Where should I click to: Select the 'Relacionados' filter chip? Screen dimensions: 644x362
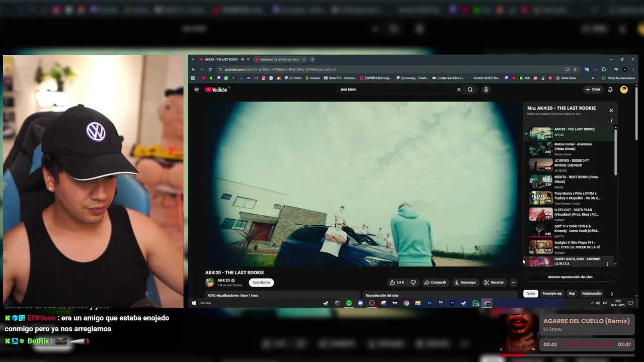pyautogui.click(x=592, y=294)
